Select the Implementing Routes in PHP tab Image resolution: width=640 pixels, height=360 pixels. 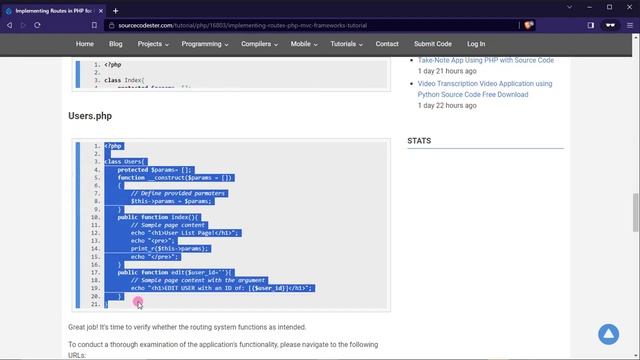[53, 11]
